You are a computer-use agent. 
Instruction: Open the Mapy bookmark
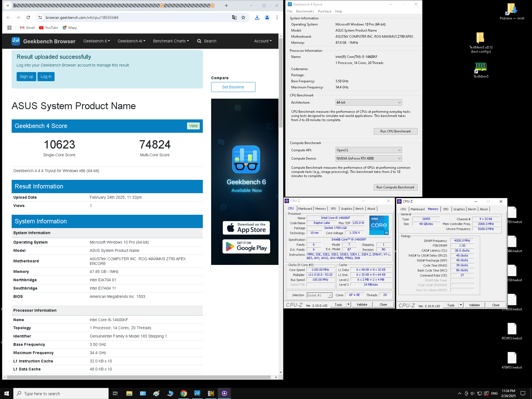pos(70,28)
